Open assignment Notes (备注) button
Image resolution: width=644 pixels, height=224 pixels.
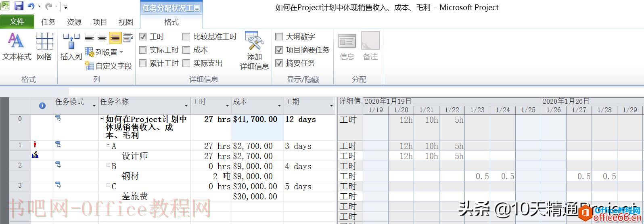click(370, 47)
